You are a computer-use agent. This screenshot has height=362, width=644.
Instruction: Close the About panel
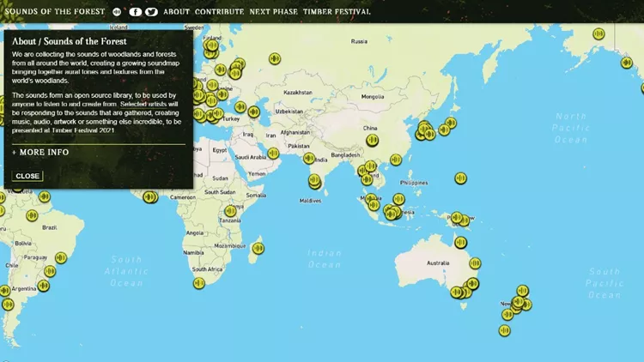click(27, 176)
